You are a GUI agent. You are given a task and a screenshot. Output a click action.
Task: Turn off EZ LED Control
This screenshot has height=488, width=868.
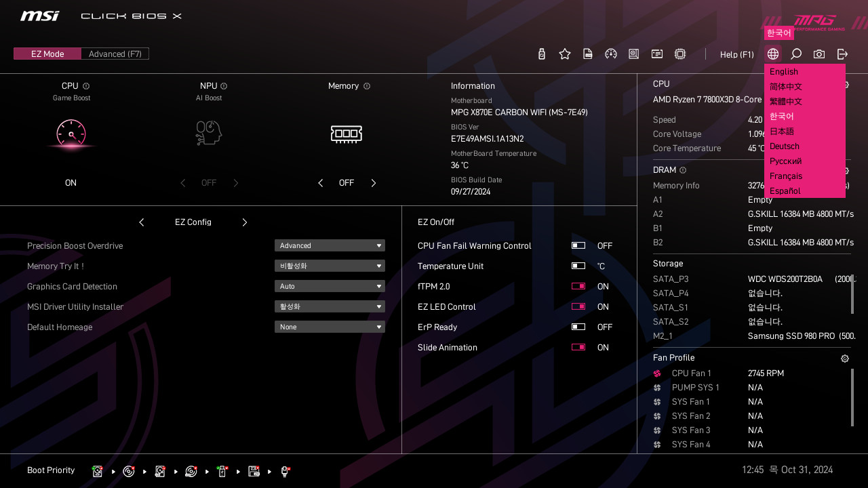point(578,306)
